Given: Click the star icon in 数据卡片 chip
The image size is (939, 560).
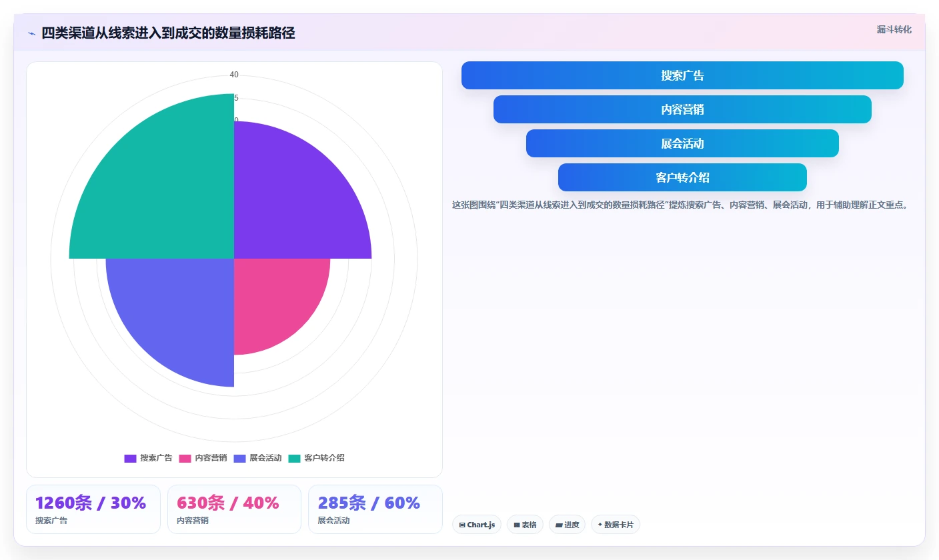Looking at the screenshot, I should coord(600,525).
